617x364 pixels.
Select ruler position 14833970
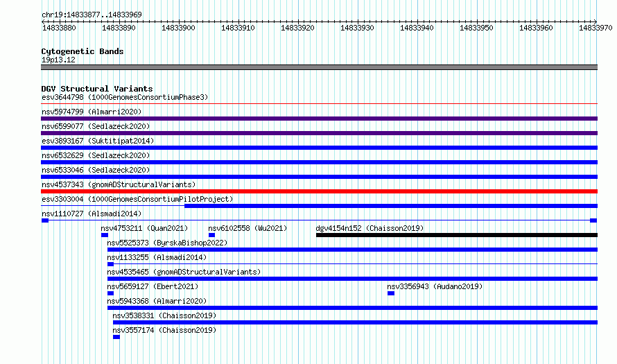point(596,28)
